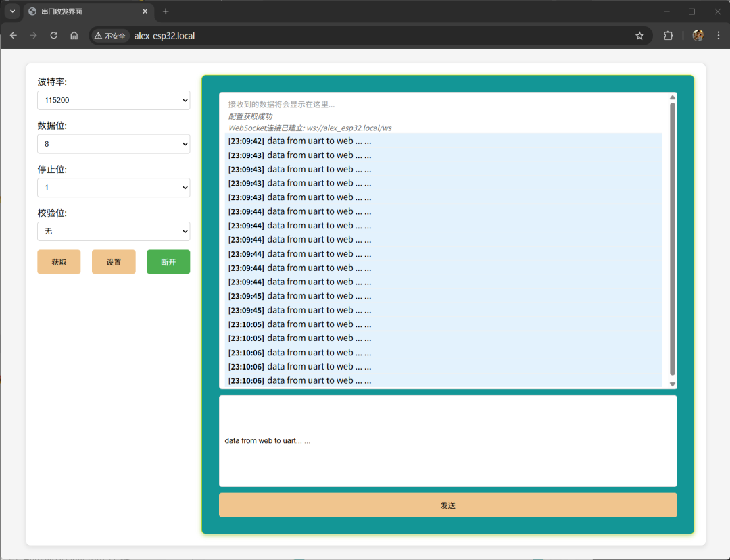Screen dimensions: 730x560
Task: Expand the data bits dropdown showing 8
Action: click(x=114, y=144)
